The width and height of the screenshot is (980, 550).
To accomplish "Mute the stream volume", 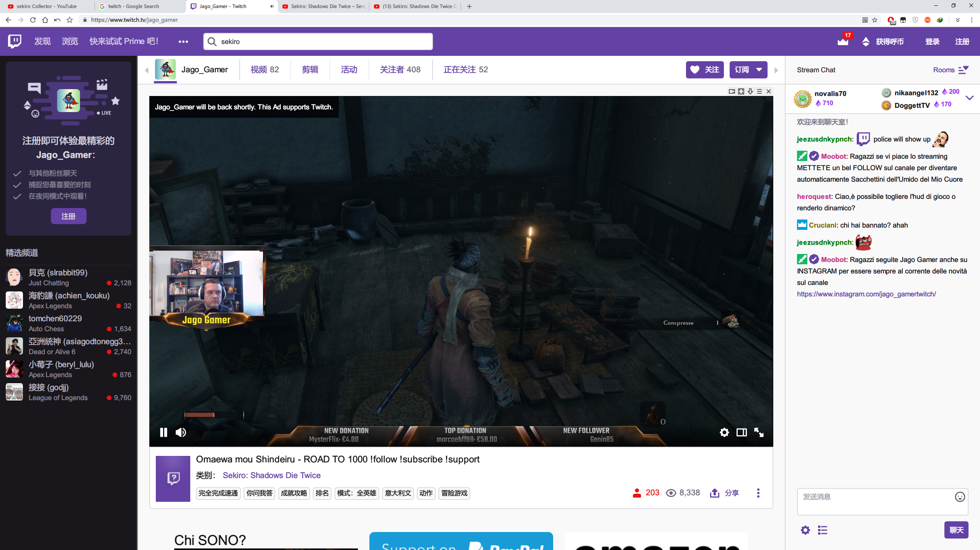I will point(181,432).
